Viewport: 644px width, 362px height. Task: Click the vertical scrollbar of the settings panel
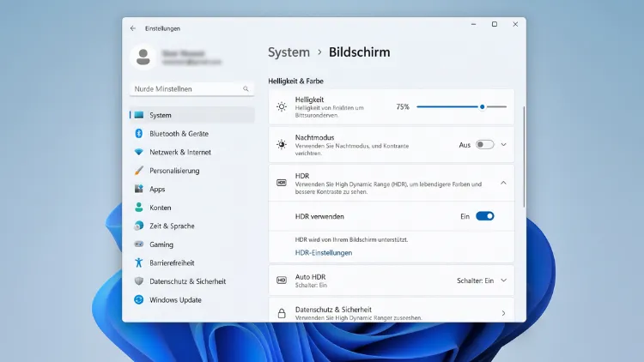[524, 157]
